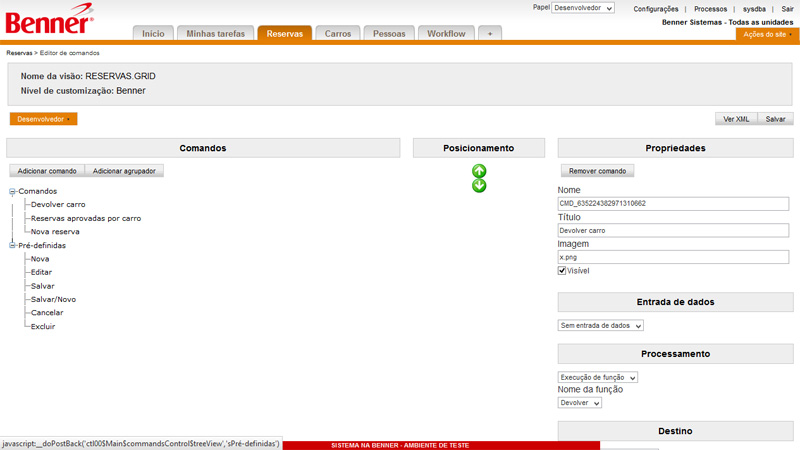800x450 pixels.
Task: Click Remover comando button
Action: (x=596, y=171)
